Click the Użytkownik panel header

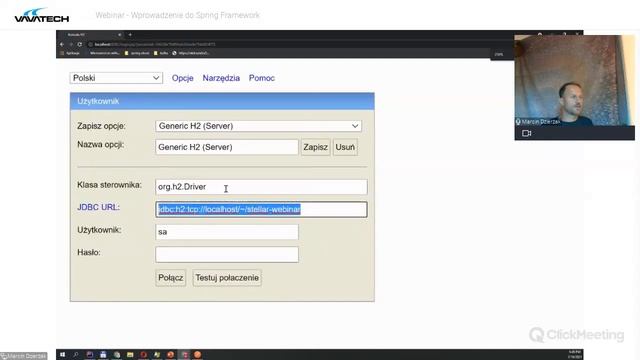coord(222,101)
